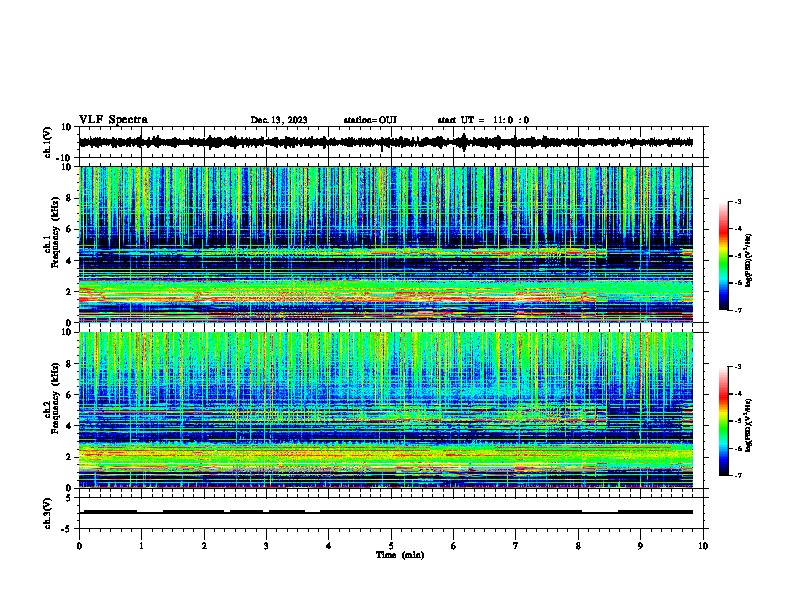Screen dimensions: 792x612
Task: Click the ch.1 voltage waveform trace panel
Action: coord(393,142)
